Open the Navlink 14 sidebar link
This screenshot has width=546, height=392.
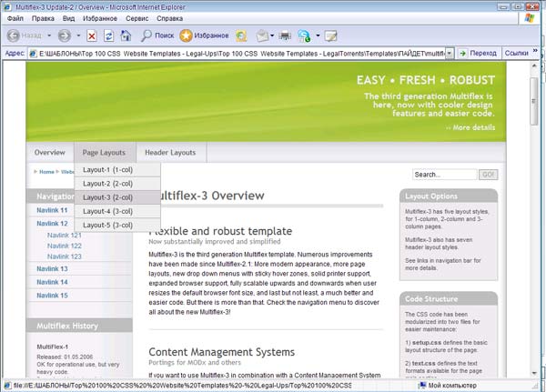click(x=52, y=282)
